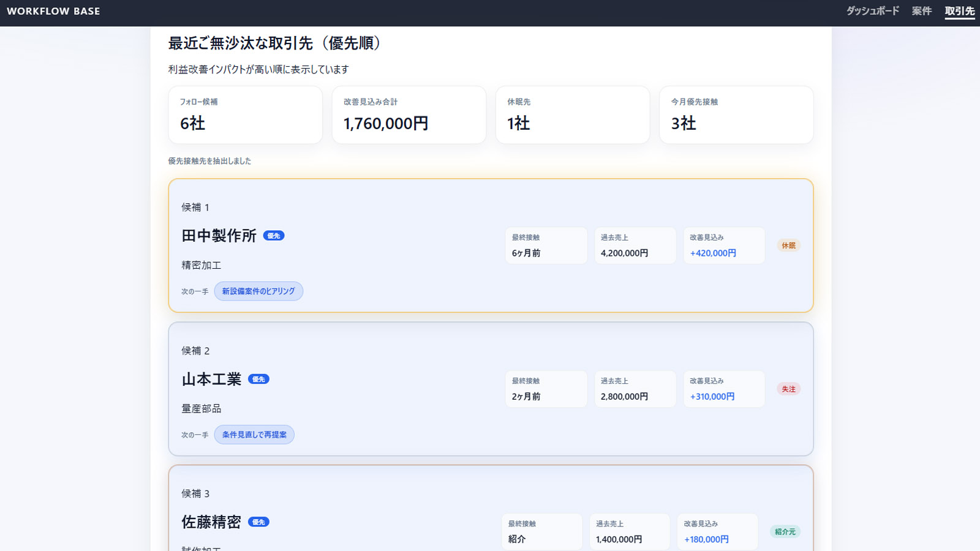The width and height of the screenshot is (980, 551).
Task: Click the 1,400,000円 past sales value
Action: (619, 539)
